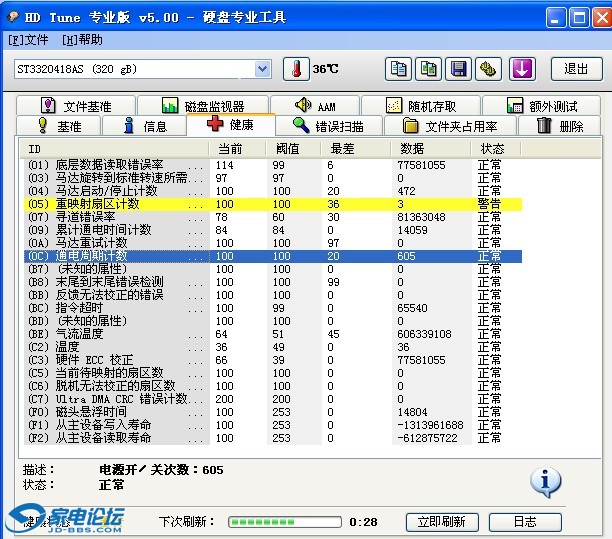This screenshot has height=539, width=612.
Task: Open the 磁盘监视器 tab
Action: pos(215,106)
